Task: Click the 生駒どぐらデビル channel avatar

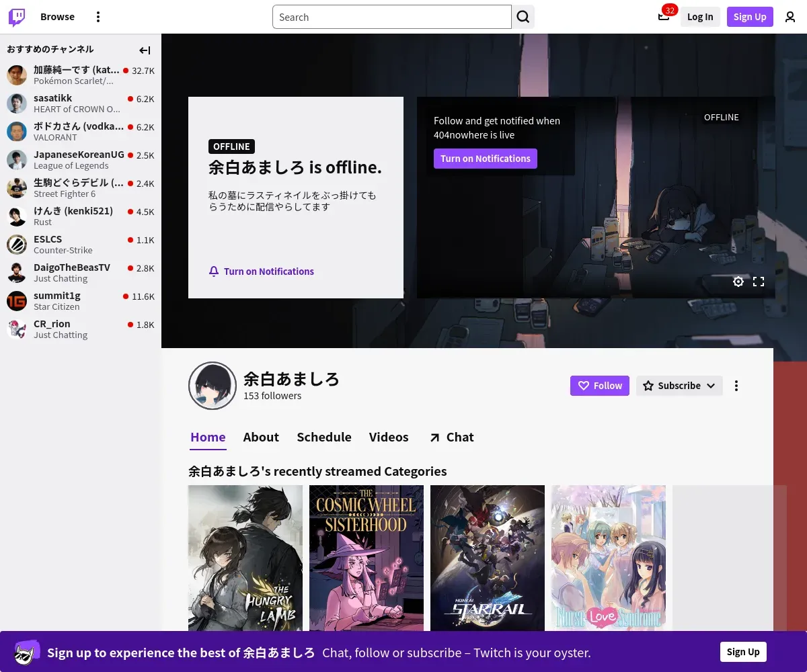Action: [x=17, y=188]
